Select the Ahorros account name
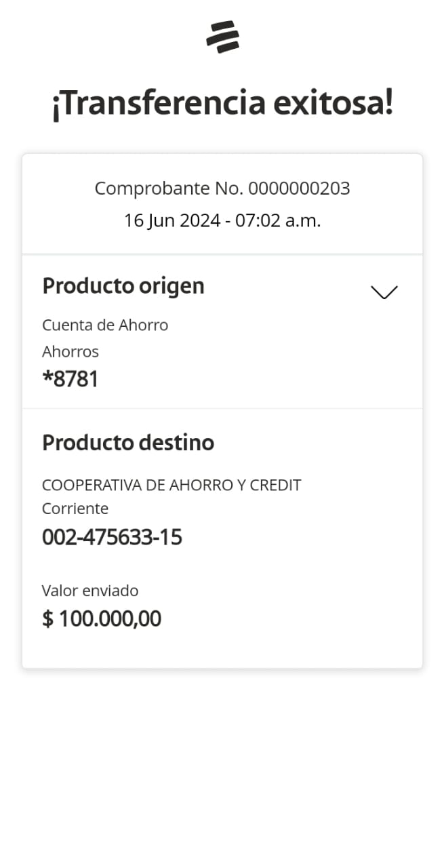This screenshot has height=868, width=444. point(70,351)
